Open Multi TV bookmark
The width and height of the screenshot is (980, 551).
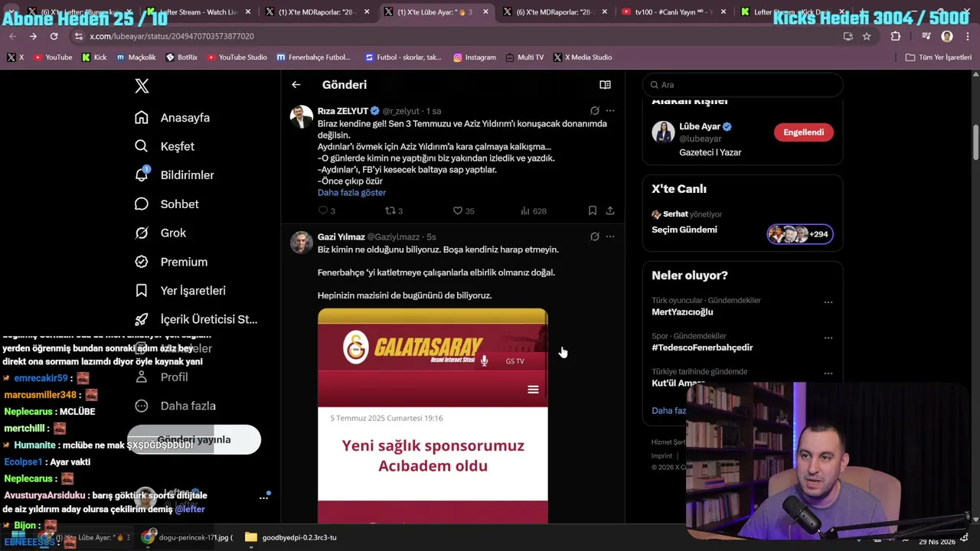[x=524, y=57]
